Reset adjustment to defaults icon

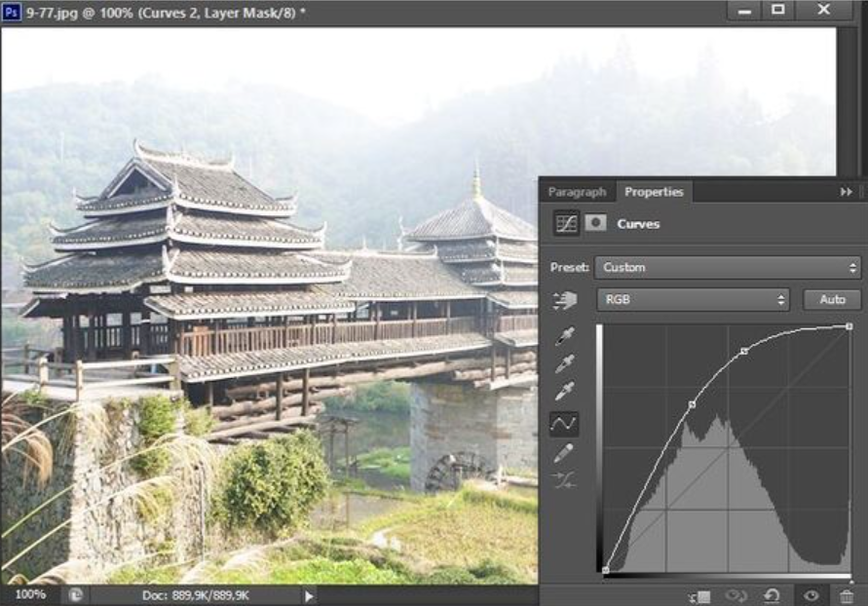tap(772, 596)
